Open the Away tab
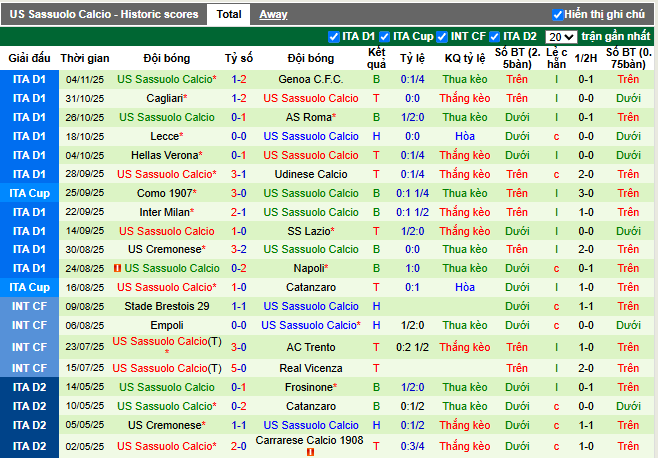This screenshot has height=458, width=658. click(x=273, y=15)
